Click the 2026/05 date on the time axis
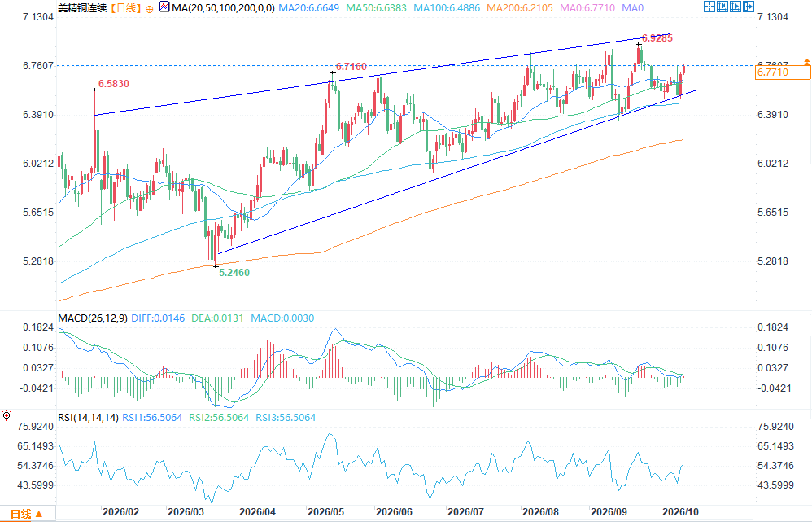This screenshot has width=812, height=522. pos(325,512)
